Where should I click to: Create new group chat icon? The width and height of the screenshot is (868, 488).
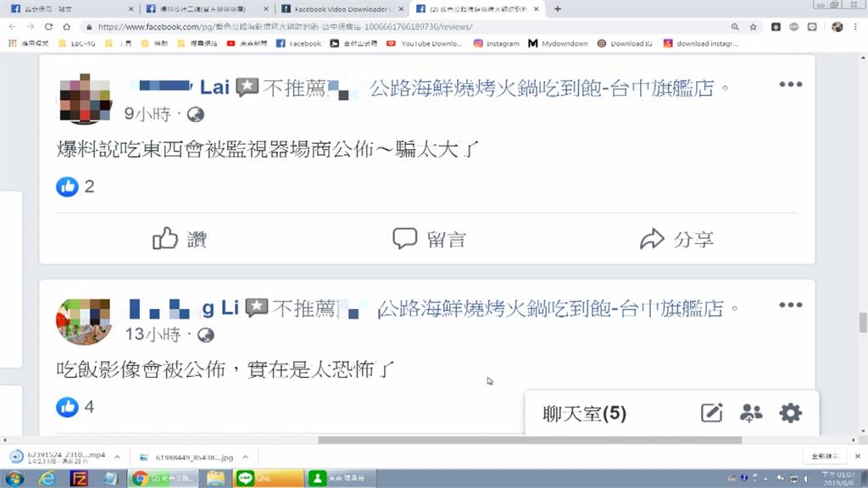click(x=751, y=413)
